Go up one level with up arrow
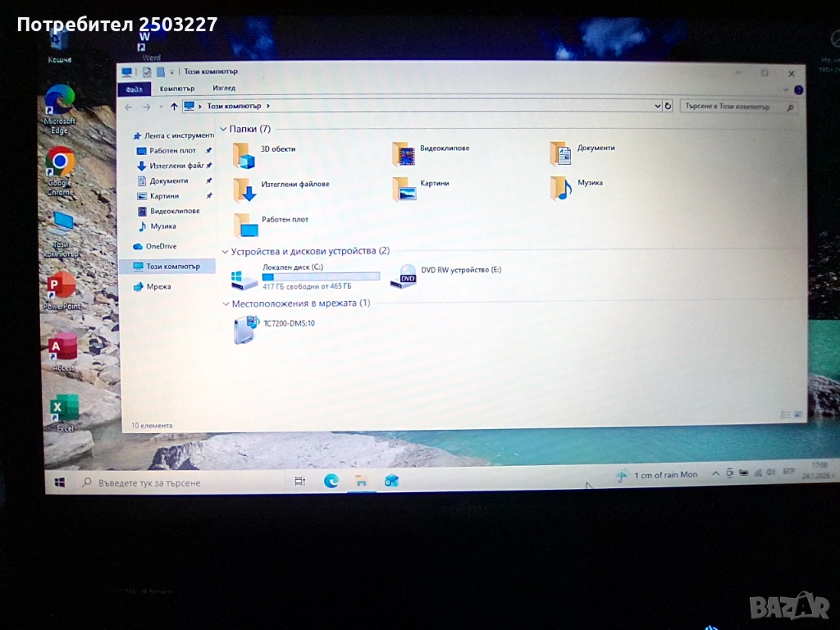 click(x=174, y=106)
